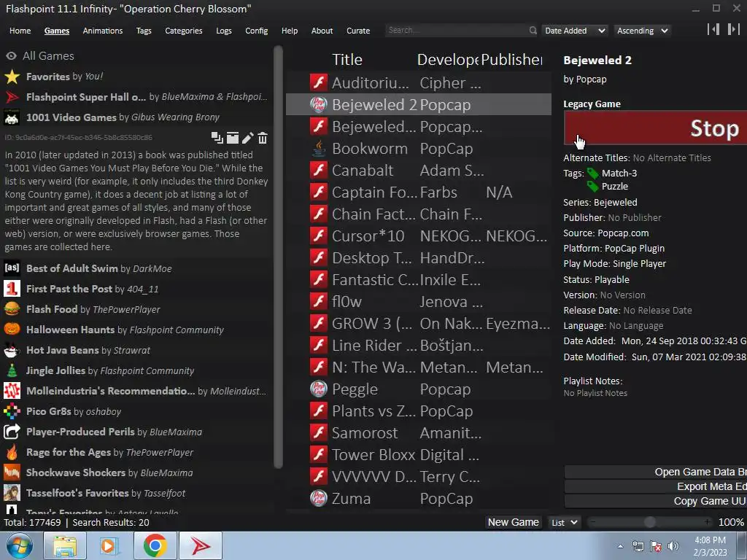
Task: Open the Config tab
Action: coord(256,31)
